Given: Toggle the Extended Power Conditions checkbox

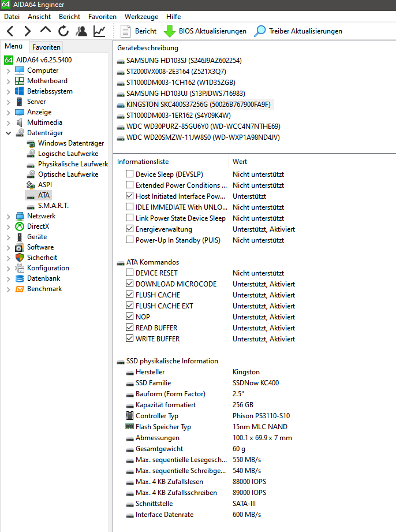Looking at the screenshot, I should click(129, 185).
